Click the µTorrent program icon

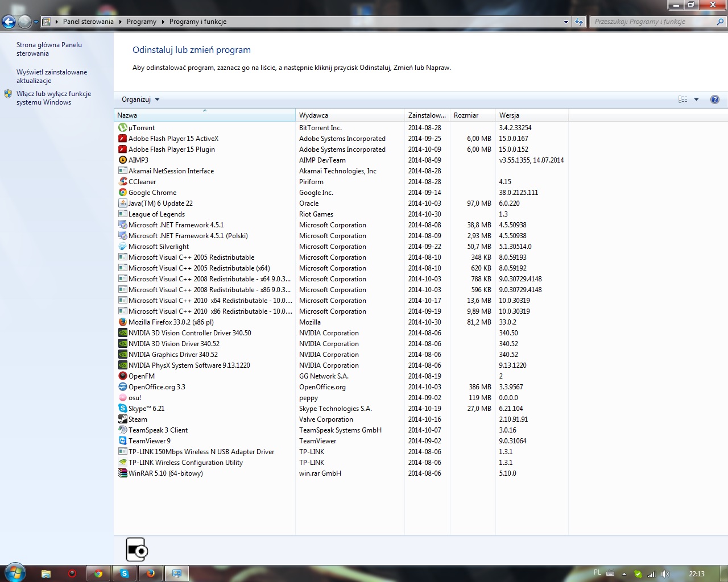click(122, 128)
